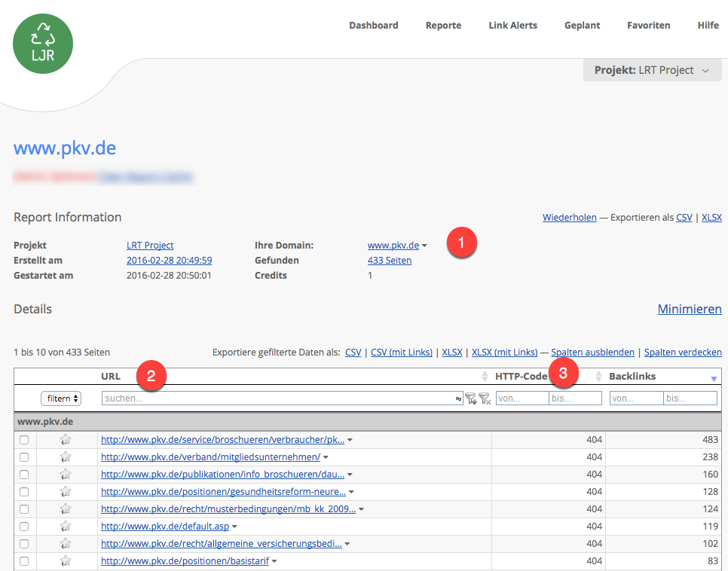Star the publikationen/info_broschueren row
The height and width of the screenshot is (571, 728).
[x=66, y=474]
